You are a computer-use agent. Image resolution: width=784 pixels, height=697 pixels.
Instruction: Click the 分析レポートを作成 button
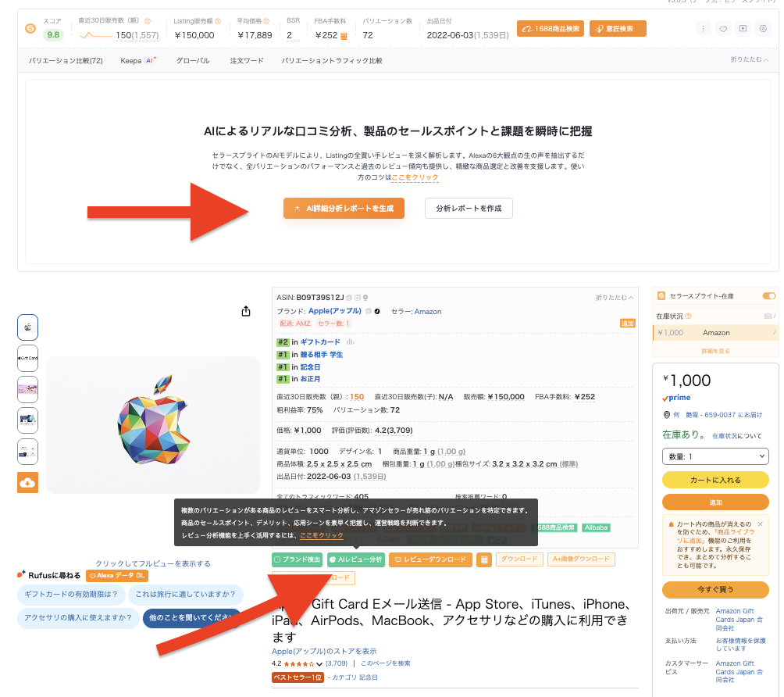pyautogui.click(x=469, y=208)
